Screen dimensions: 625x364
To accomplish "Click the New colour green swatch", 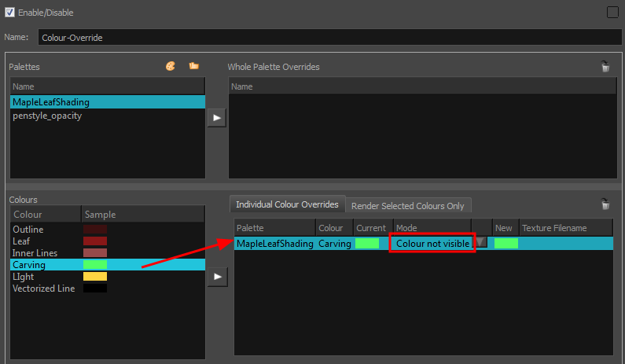I will tap(506, 244).
